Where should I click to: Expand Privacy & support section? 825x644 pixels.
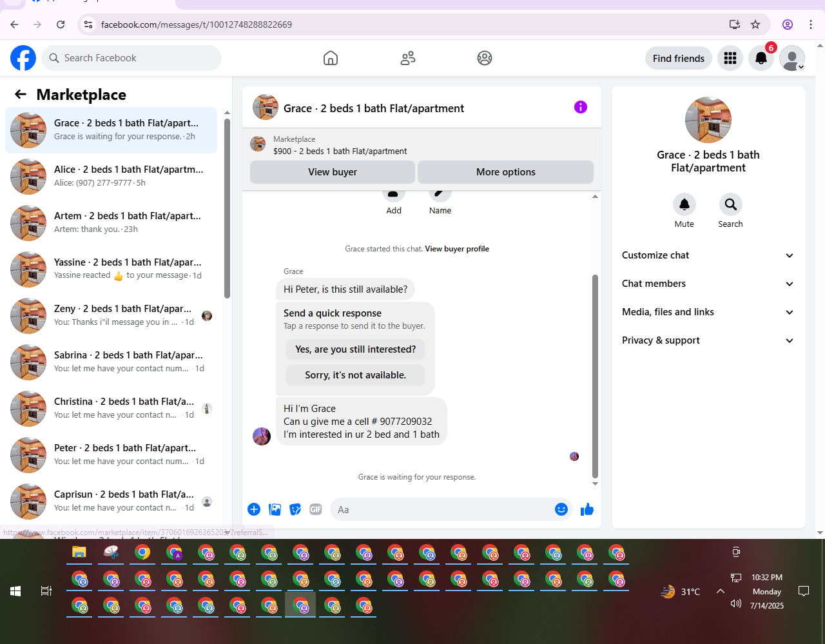click(x=708, y=340)
